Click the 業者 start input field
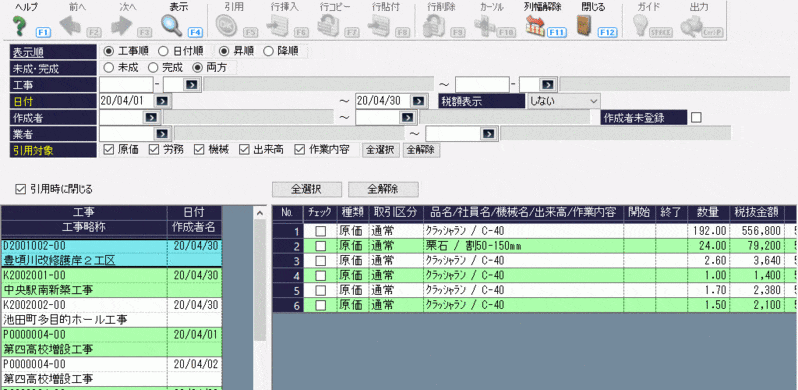798x390 pixels. (127, 133)
